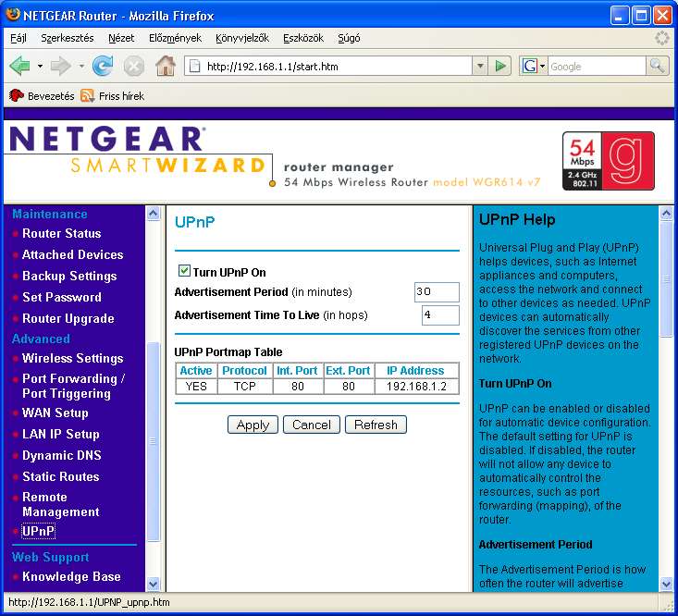Viewport: 678px width, 616px height.
Task: Open the Súgó menu
Action: [x=349, y=38]
